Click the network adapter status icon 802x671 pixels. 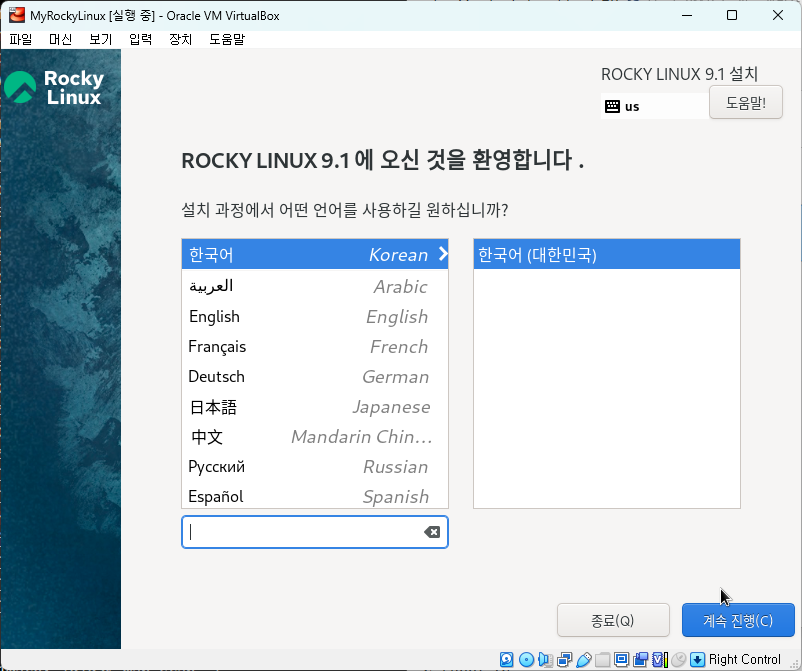(565, 659)
